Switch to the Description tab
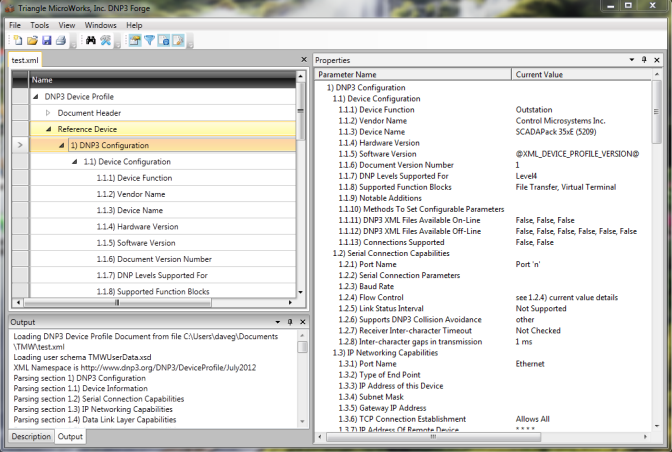 [30, 437]
